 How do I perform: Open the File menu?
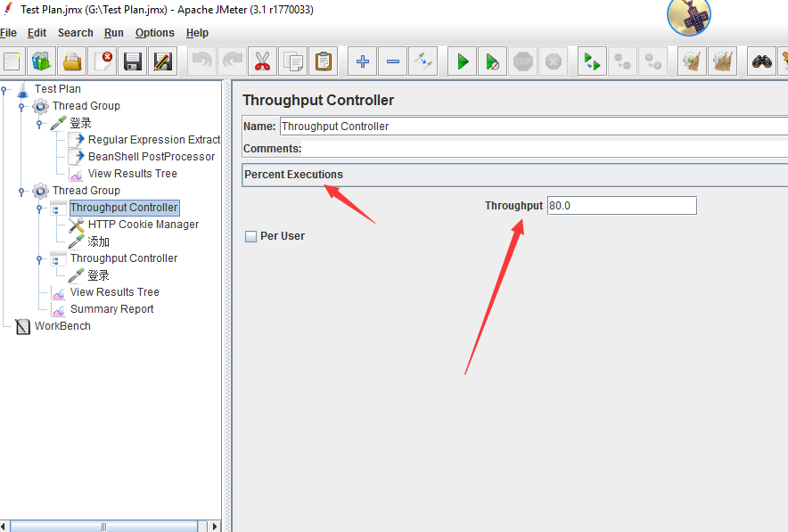[8, 33]
